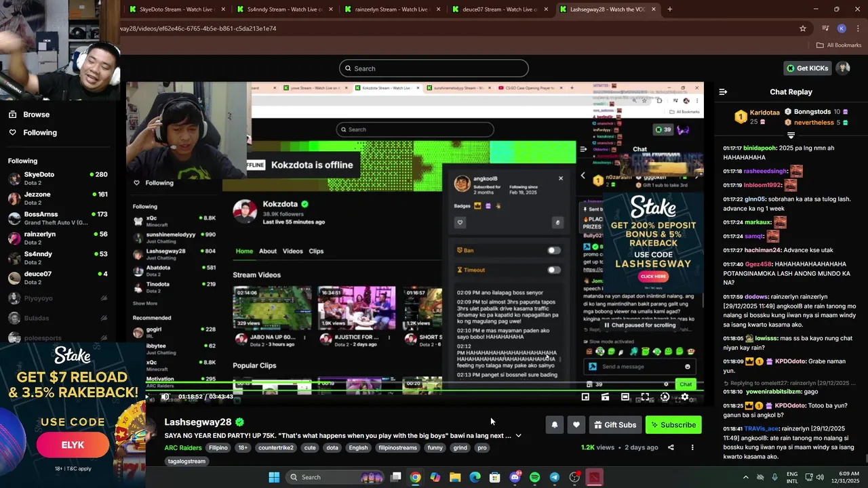This screenshot has width=868, height=488.
Task: Open video more-options dots
Action: [692, 447]
